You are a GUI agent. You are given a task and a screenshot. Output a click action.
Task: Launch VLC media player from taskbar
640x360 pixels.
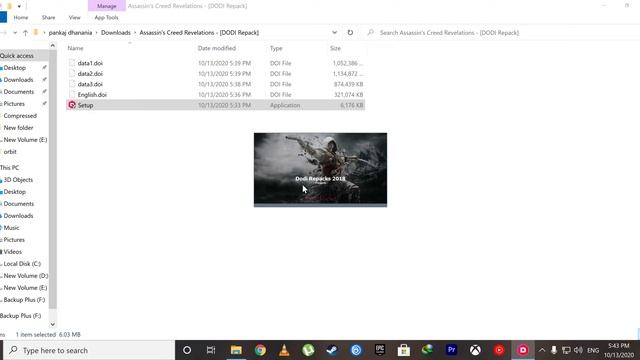pos(284,350)
